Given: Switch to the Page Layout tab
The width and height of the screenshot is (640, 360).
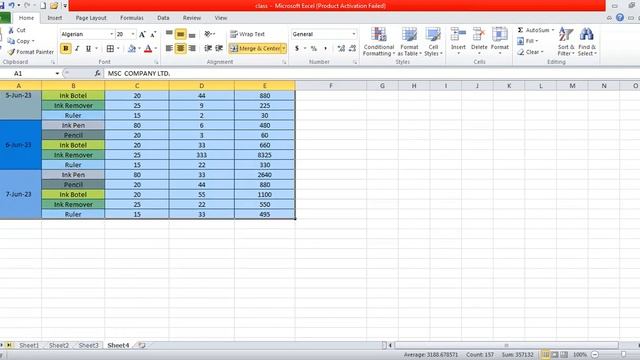Looking at the screenshot, I should point(91,18).
